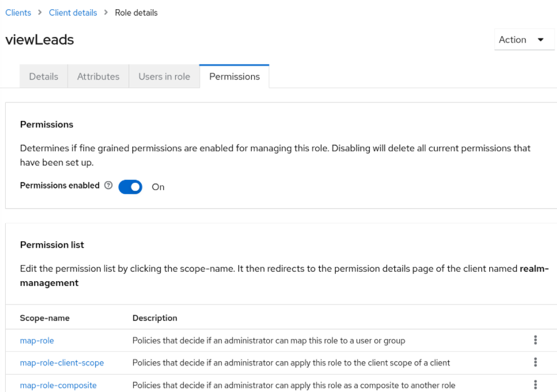Screen dimensions: 557x392
Task: Click the breadcrumb separator chevron after Clients
Action: (39, 12)
